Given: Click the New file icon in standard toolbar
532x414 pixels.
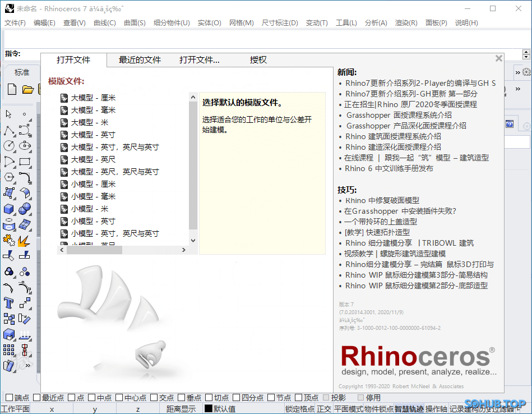Looking at the screenshot, I should coord(12,89).
